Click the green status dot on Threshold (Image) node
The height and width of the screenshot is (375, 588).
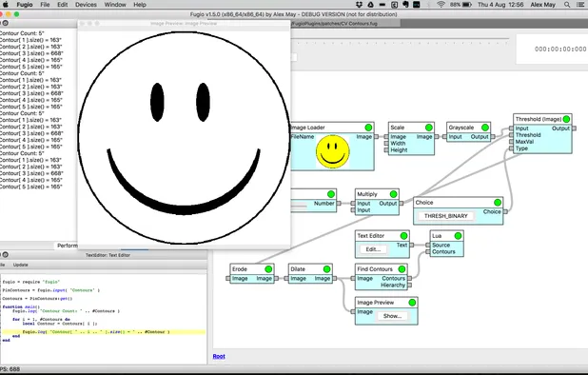pos(566,119)
